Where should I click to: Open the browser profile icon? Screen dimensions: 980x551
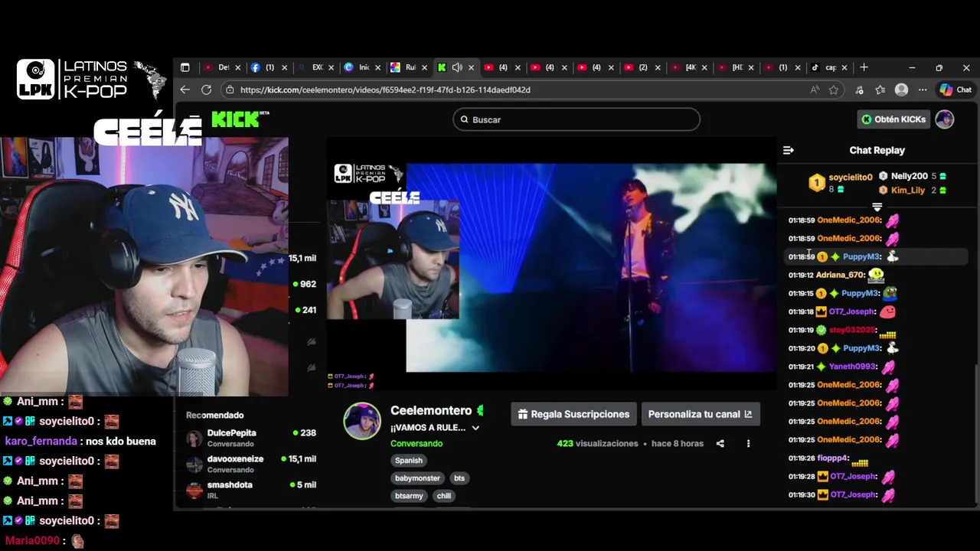(x=902, y=90)
